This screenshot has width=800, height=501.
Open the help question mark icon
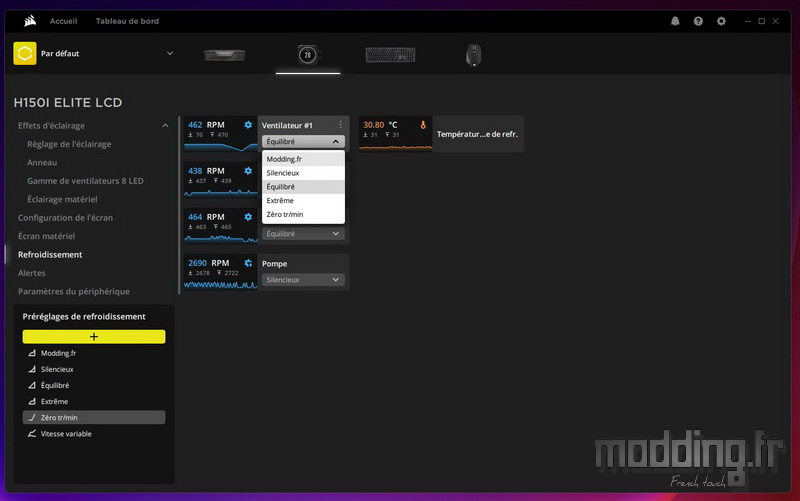click(x=698, y=21)
